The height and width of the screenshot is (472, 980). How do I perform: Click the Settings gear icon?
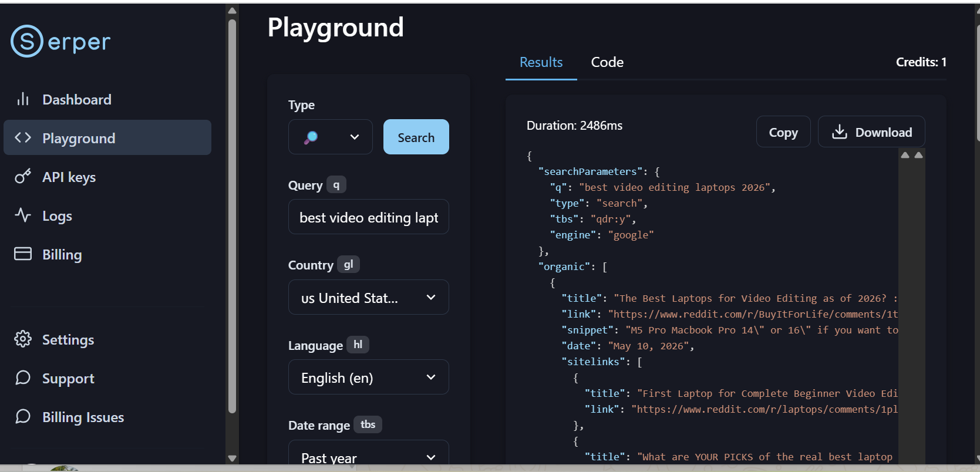pos(23,339)
